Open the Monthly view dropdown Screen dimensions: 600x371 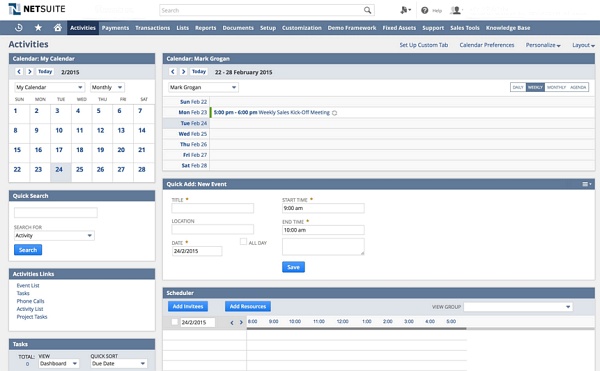[107, 87]
